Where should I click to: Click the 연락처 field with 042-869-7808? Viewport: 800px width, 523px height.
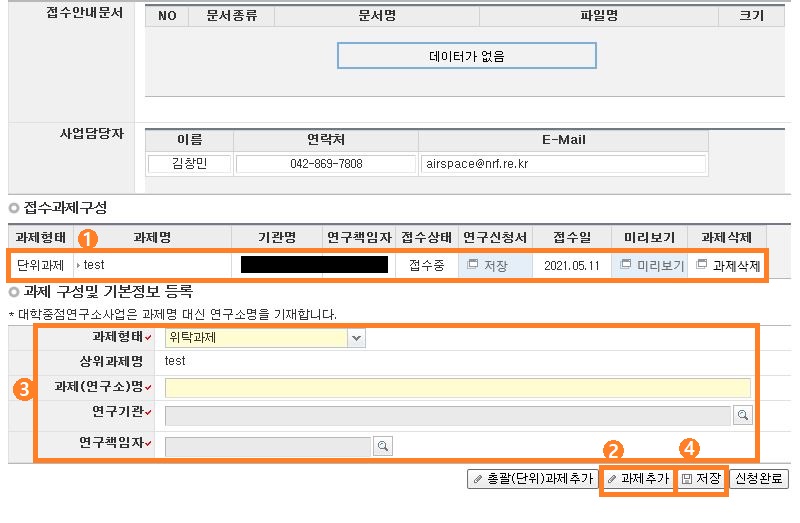(326, 164)
